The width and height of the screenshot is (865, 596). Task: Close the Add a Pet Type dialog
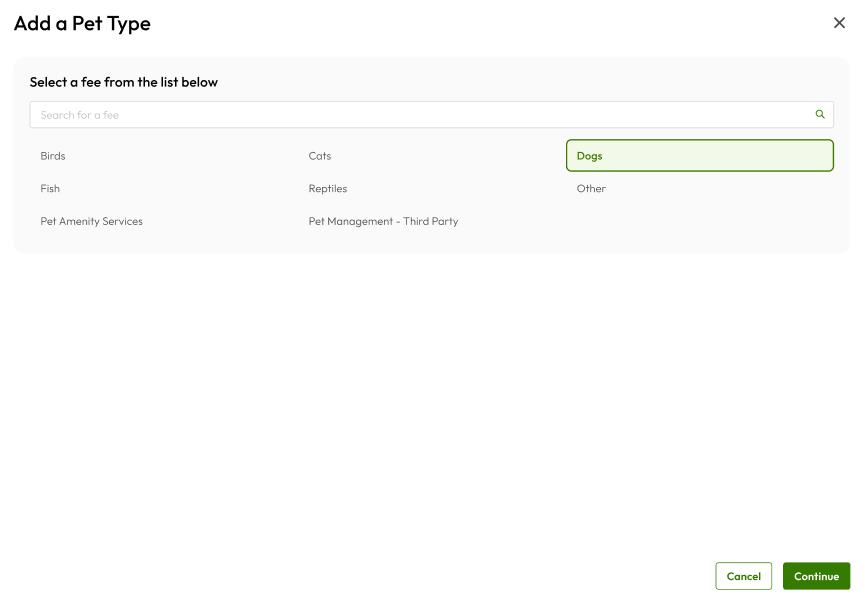pyautogui.click(x=839, y=23)
